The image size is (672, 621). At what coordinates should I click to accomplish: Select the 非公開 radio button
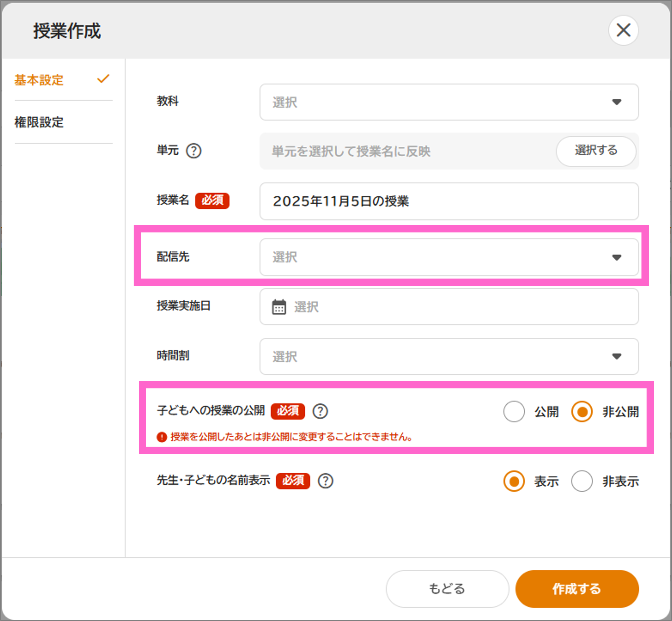[x=582, y=411]
